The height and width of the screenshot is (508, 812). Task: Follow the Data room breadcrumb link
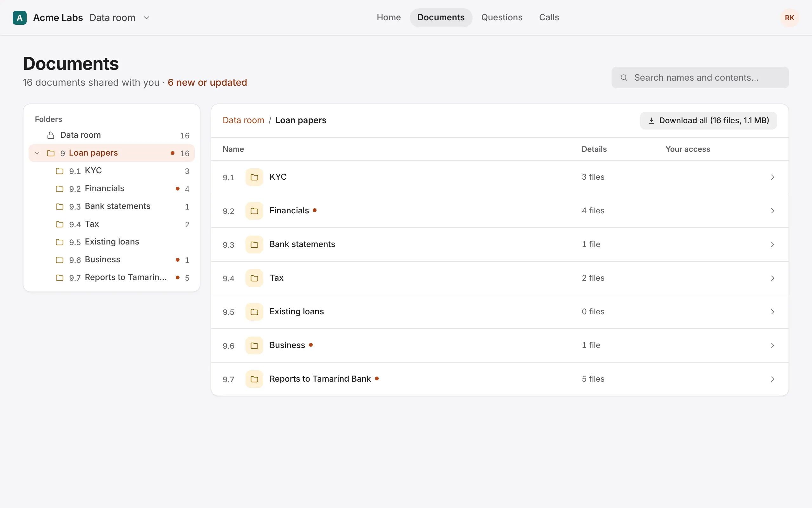point(243,120)
